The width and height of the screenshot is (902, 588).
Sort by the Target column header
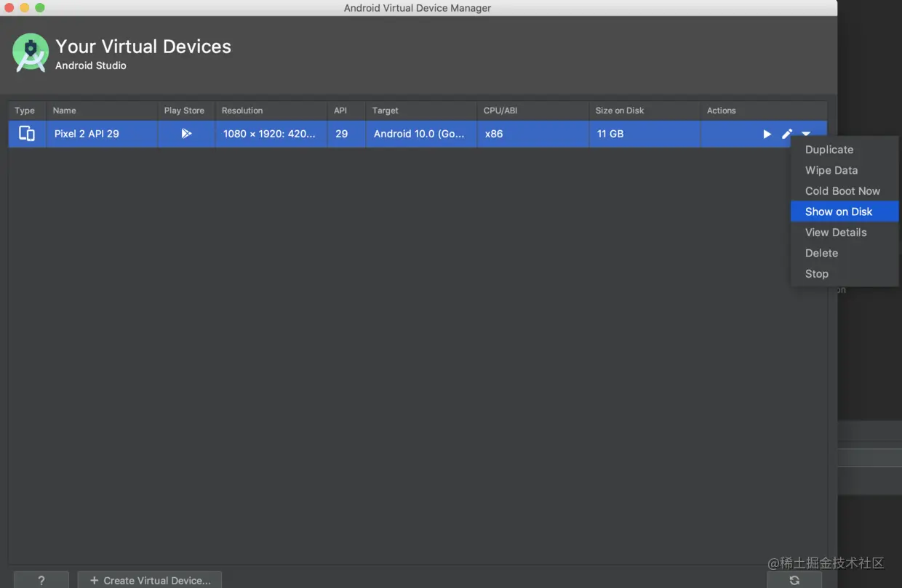pos(421,110)
